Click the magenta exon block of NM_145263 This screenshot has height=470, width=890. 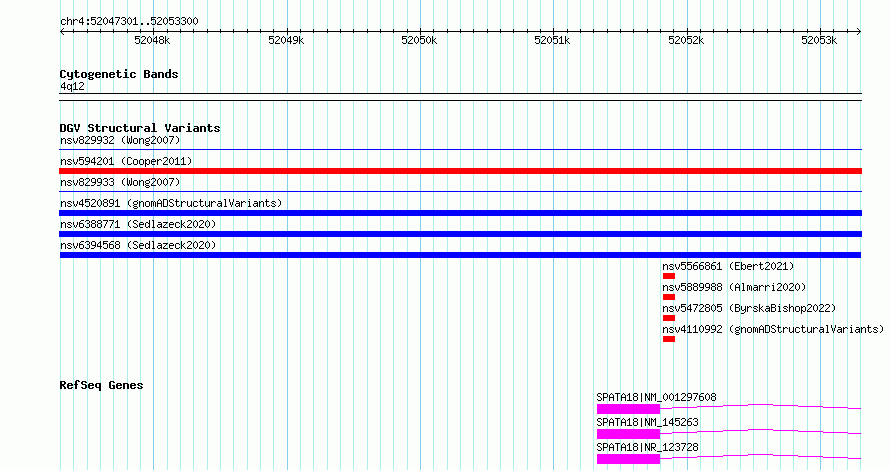pos(628,434)
